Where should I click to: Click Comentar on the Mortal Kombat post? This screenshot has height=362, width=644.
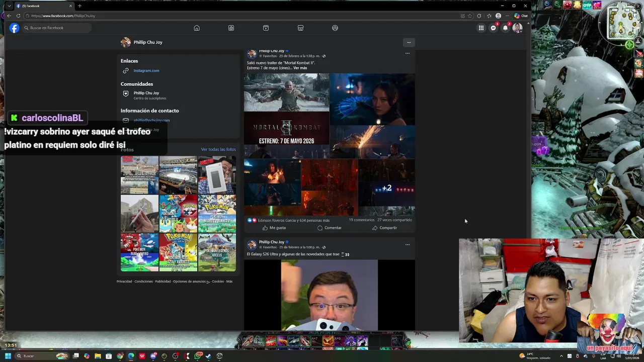tap(330, 228)
